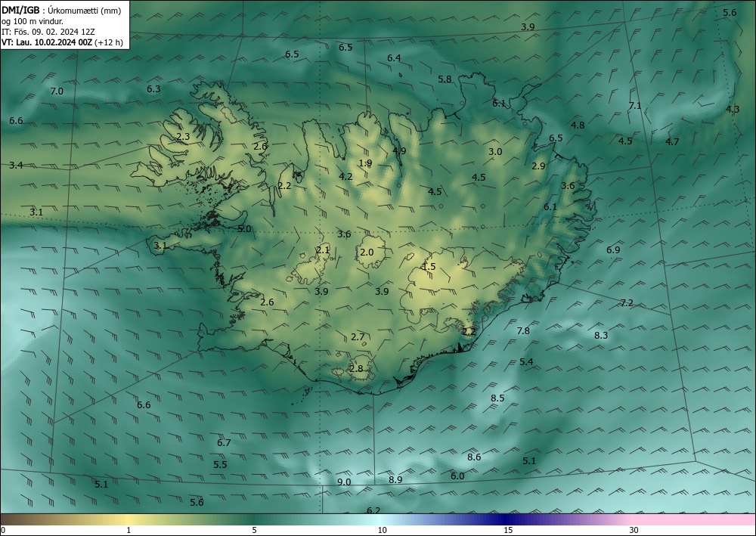Image resolution: width=756 pixels, height=536 pixels.
Task: Click the map value 4.7
Action: pos(672,141)
